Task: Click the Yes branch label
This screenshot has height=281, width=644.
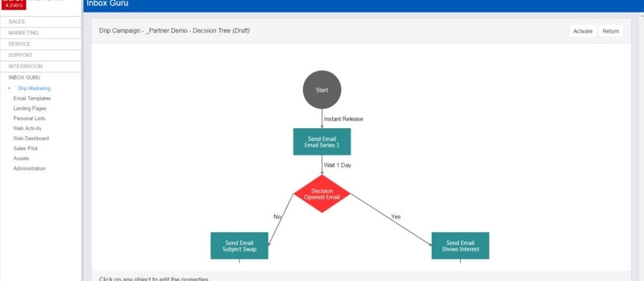Action: 396,217
